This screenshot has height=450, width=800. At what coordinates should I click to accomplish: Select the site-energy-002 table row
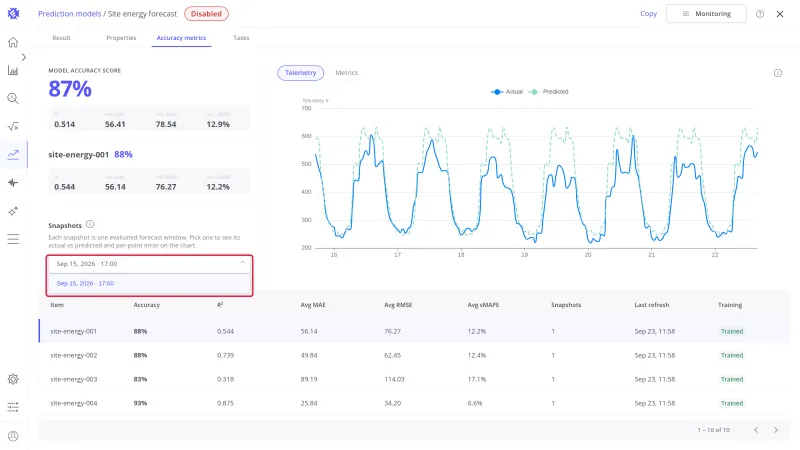tap(414, 355)
